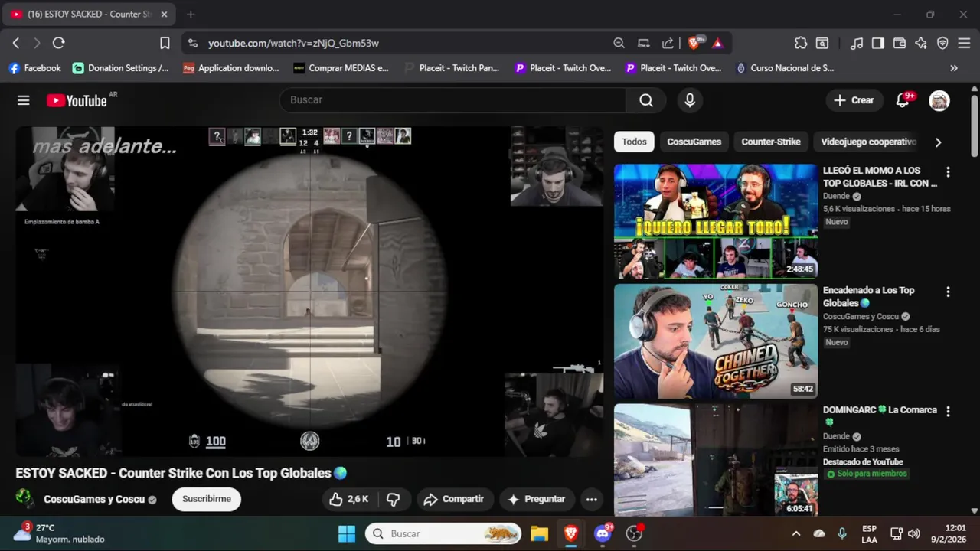
Task: Open more actions below the video
Action: tap(591, 499)
